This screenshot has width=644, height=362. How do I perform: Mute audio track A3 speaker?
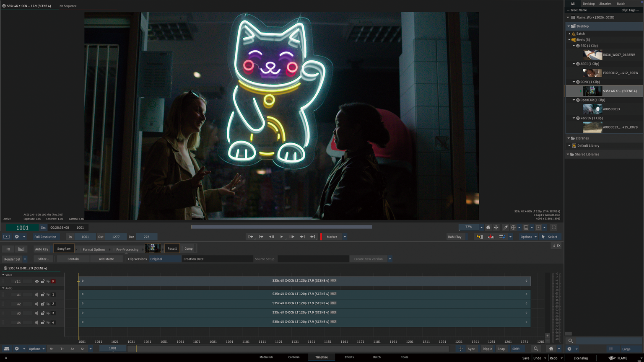[x=36, y=313]
